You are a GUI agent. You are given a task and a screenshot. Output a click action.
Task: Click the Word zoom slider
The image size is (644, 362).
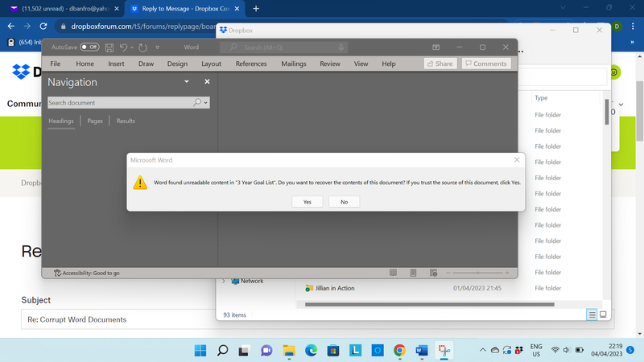coord(477,273)
